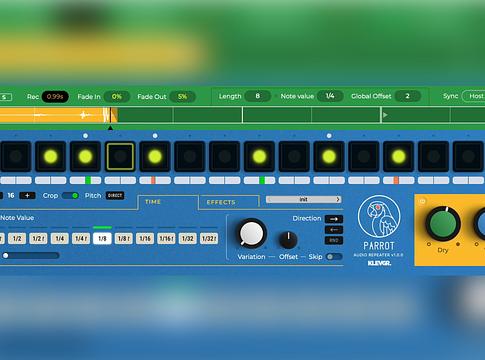Select the highlighted 1/8 note value
The width and height of the screenshot is (485, 360).
(102, 238)
